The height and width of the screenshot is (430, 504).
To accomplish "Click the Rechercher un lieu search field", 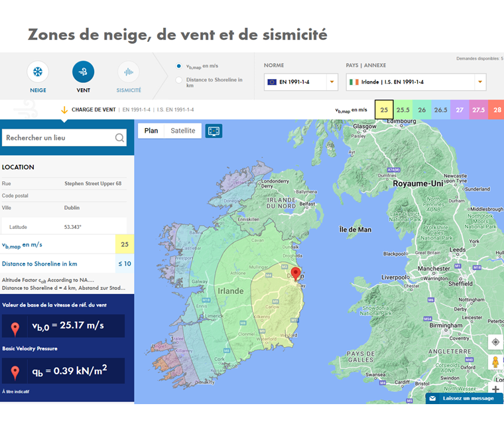I will point(64,137).
